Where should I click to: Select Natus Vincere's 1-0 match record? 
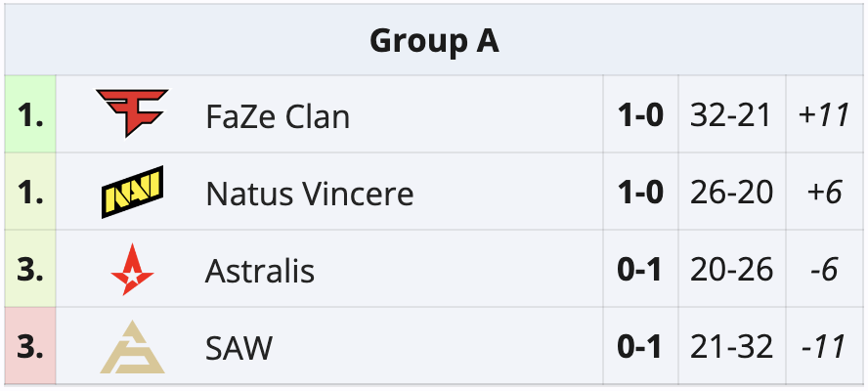pos(640,193)
